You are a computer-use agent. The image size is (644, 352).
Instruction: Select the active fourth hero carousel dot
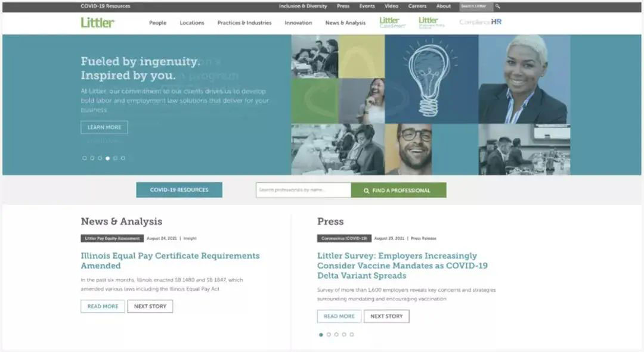(107, 158)
